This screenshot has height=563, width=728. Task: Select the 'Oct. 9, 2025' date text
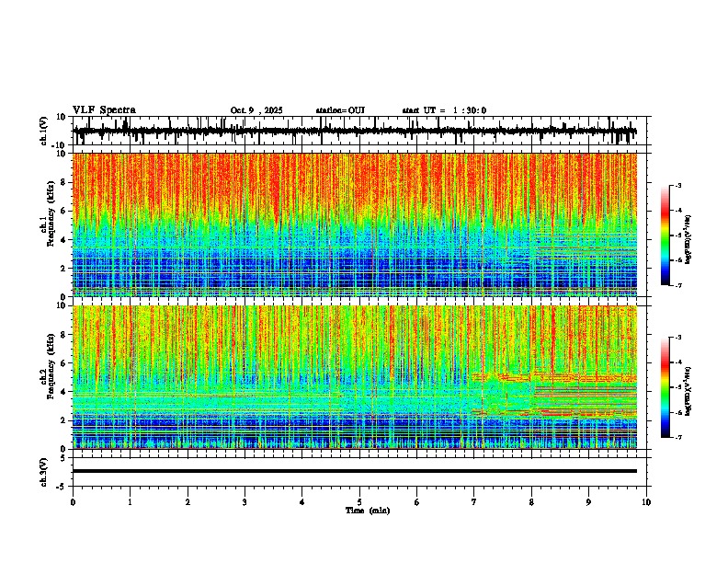coord(256,110)
